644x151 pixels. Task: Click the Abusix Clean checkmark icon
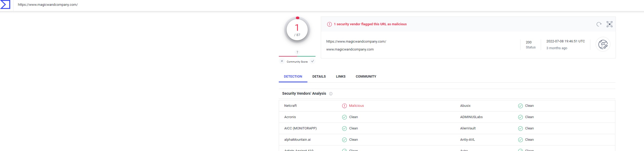point(520,106)
